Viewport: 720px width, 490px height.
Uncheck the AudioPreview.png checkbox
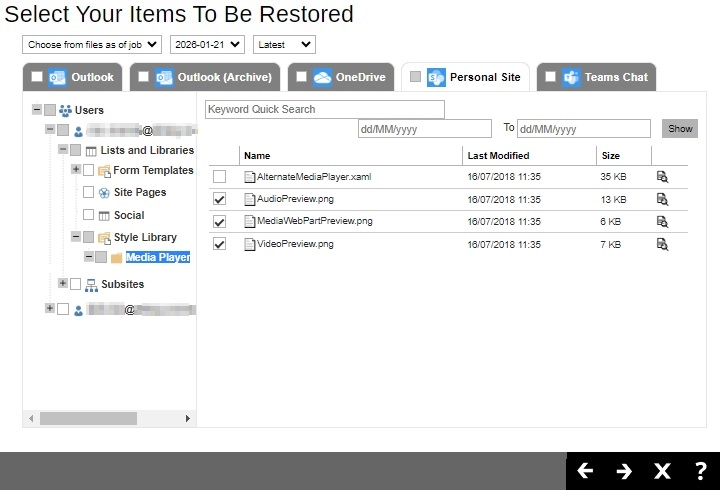click(x=220, y=199)
